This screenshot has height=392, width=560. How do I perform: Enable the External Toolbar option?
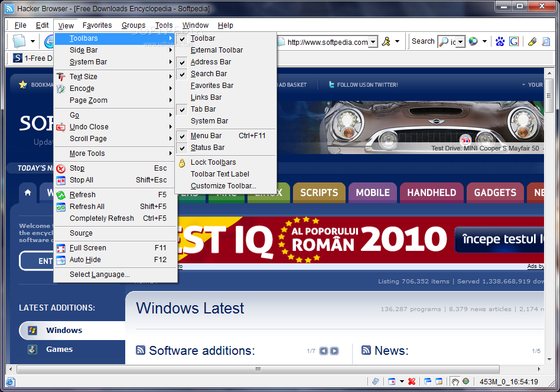pyautogui.click(x=226, y=50)
